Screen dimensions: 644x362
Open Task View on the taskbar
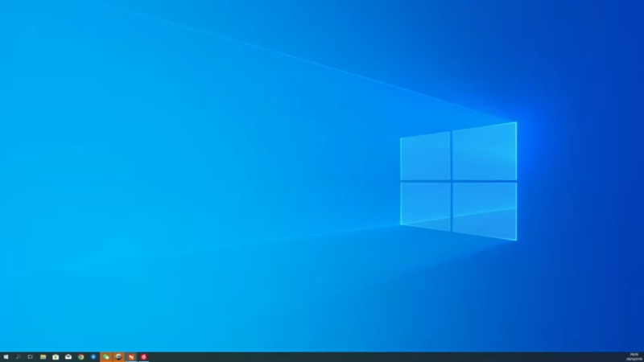click(x=31, y=357)
